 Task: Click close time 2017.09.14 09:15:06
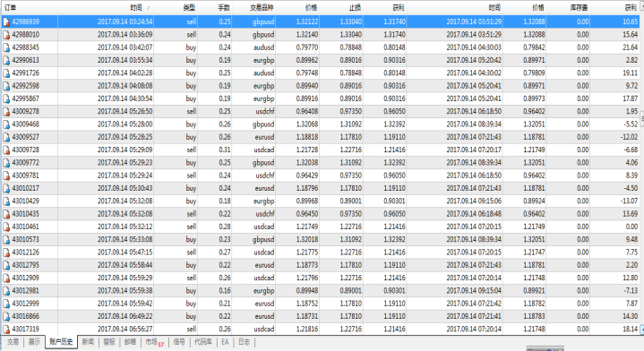(474, 201)
